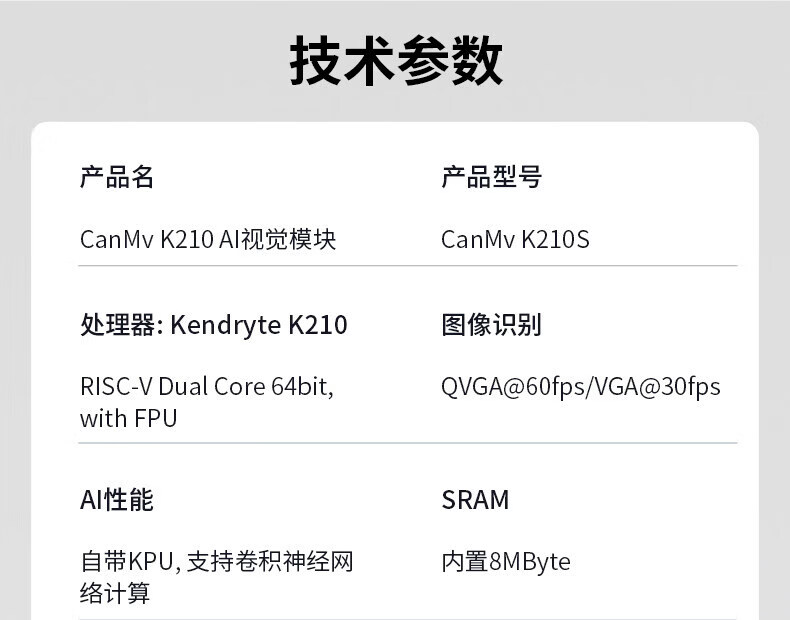Click the 'with FPU' text
Screen dimensions: 790x620
point(128,418)
